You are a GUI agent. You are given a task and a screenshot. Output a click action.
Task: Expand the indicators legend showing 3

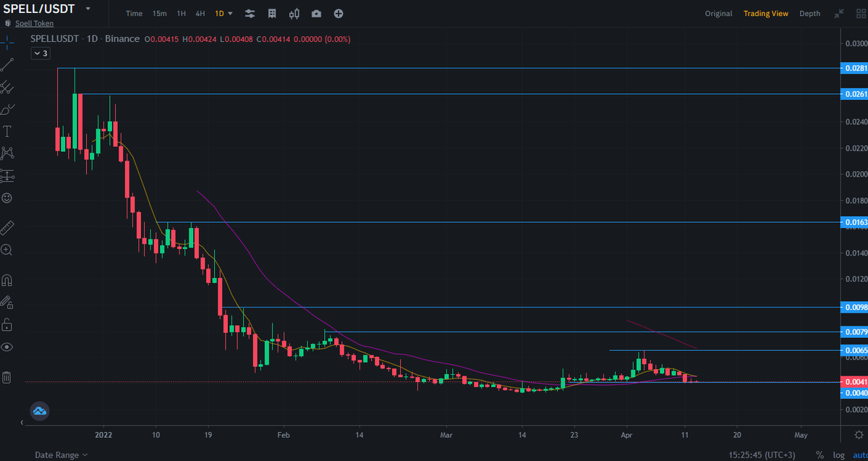(x=41, y=53)
